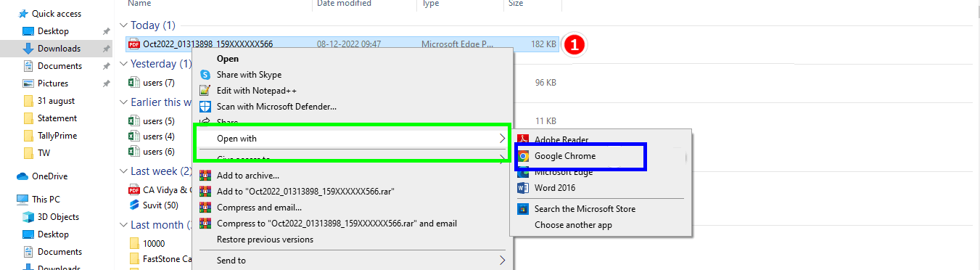Screen dimensions: 980x270
Task: Open the Open with submenu
Action: [x=353, y=139]
